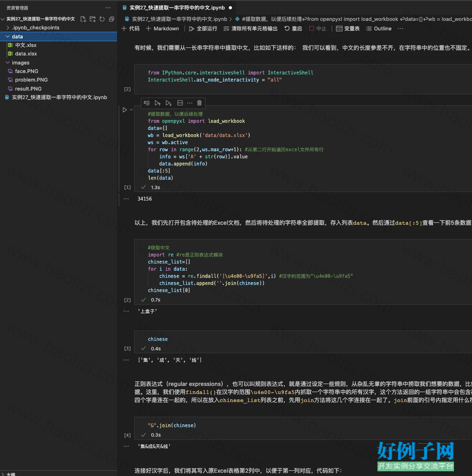This screenshot has height=476, width=472.
Task: Click the cell segment in breadcrumb
Action: coord(354,19)
